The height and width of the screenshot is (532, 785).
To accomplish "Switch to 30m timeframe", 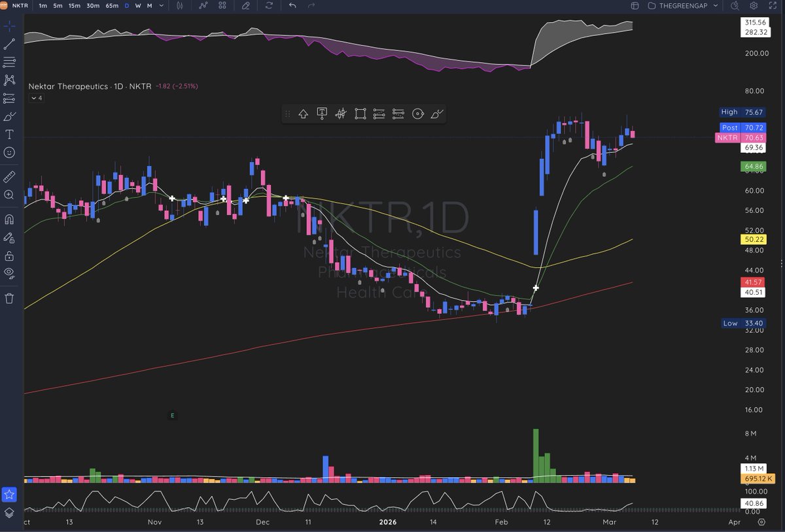I will pos(94,5).
